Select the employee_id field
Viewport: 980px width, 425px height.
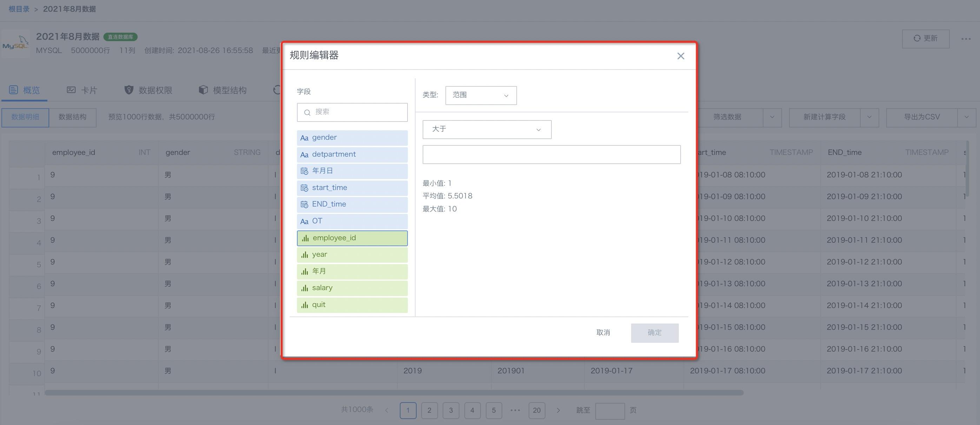[x=352, y=238]
